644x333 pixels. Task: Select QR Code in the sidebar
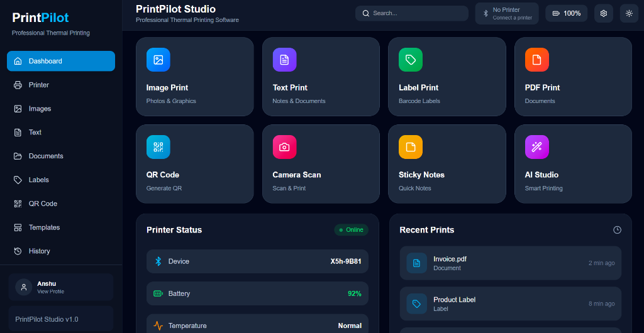point(61,204)
